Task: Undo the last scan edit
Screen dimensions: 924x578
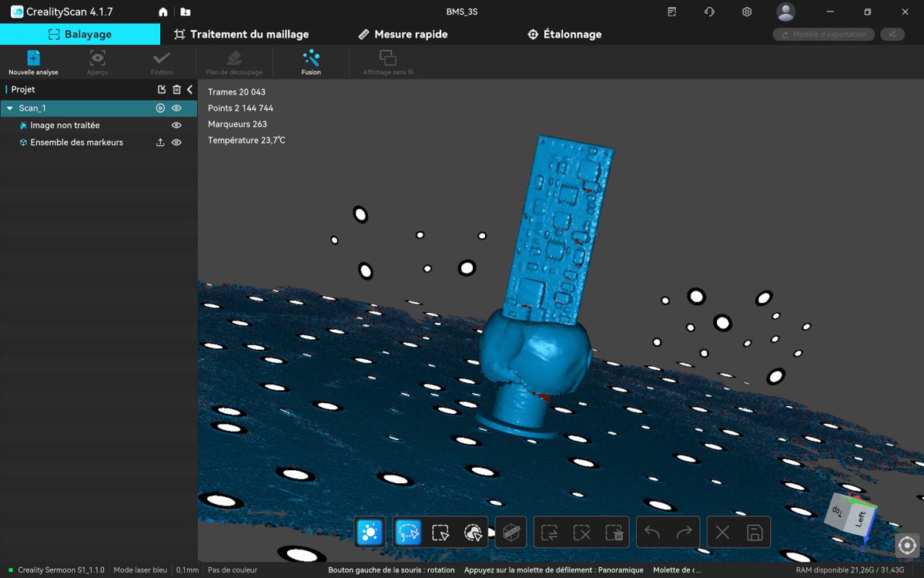Action: pos(651,531)
